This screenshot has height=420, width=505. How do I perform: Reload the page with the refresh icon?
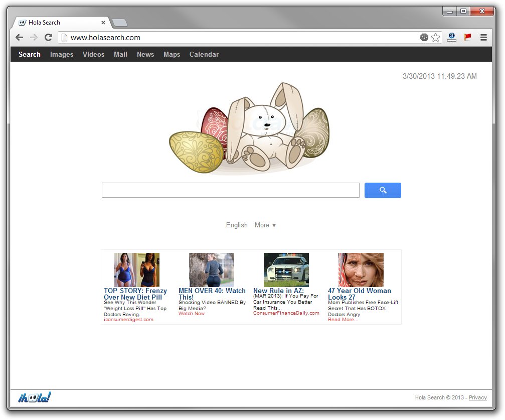click(x=48, y=38)
